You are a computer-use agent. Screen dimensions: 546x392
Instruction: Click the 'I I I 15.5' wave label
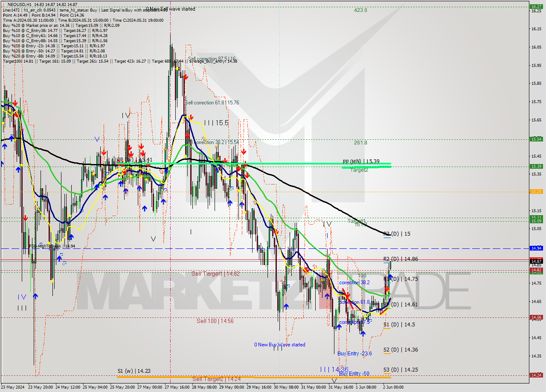coord(216,123)
